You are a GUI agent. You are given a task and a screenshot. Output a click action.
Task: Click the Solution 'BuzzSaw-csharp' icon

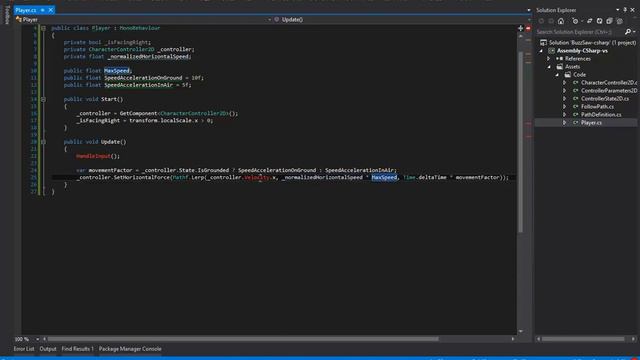(x=543, y=42)
